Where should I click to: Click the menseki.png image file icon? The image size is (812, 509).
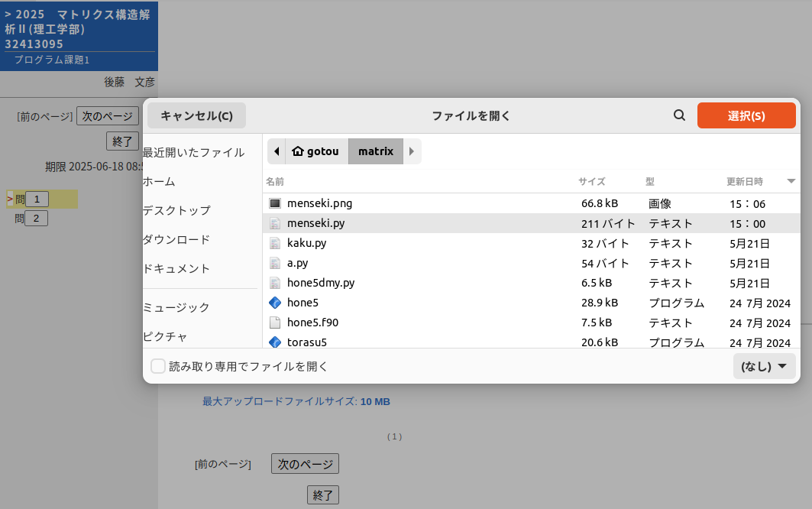pyautogui.click(x=275, y=203)
